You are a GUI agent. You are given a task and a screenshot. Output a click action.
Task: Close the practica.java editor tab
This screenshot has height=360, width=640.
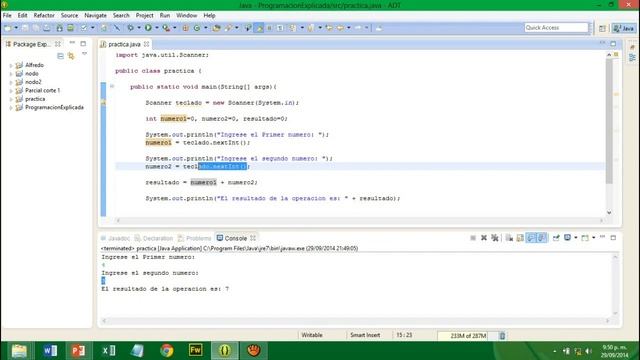point(146,44)
